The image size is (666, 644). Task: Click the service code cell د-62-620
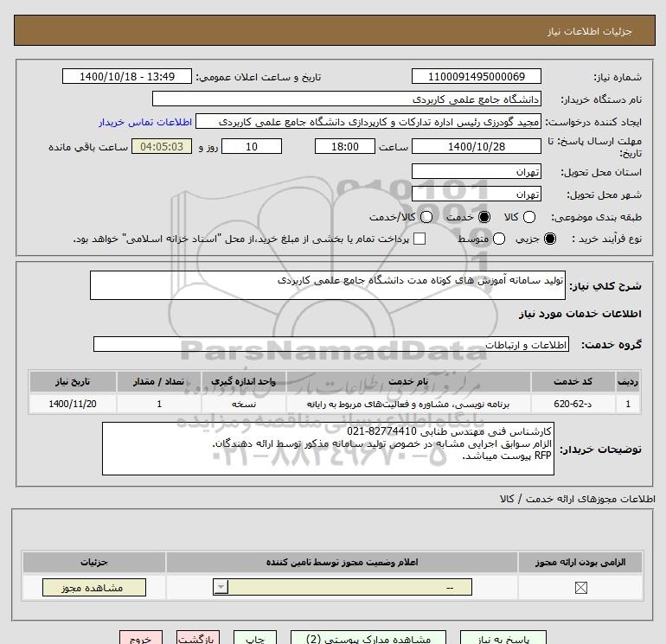pyautogui.click(x=573, y=404)
